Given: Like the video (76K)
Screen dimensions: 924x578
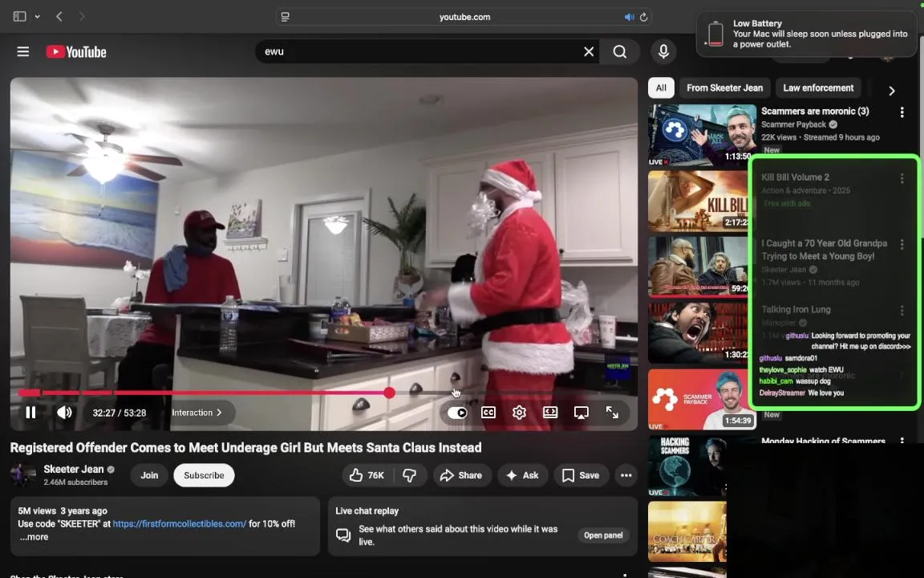Looking at the screenshot, I should [x=367, y=475].
